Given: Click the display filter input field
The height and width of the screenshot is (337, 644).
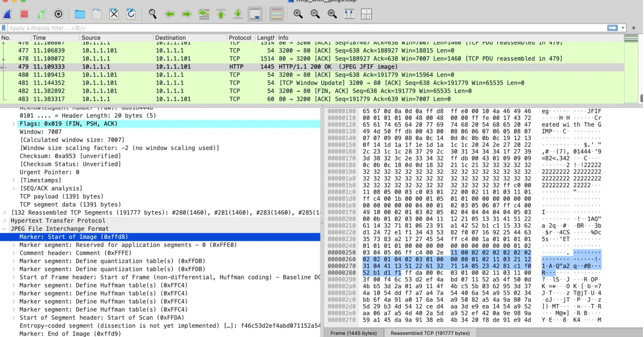Looking at the screenshot, I should tap(306, 28).
